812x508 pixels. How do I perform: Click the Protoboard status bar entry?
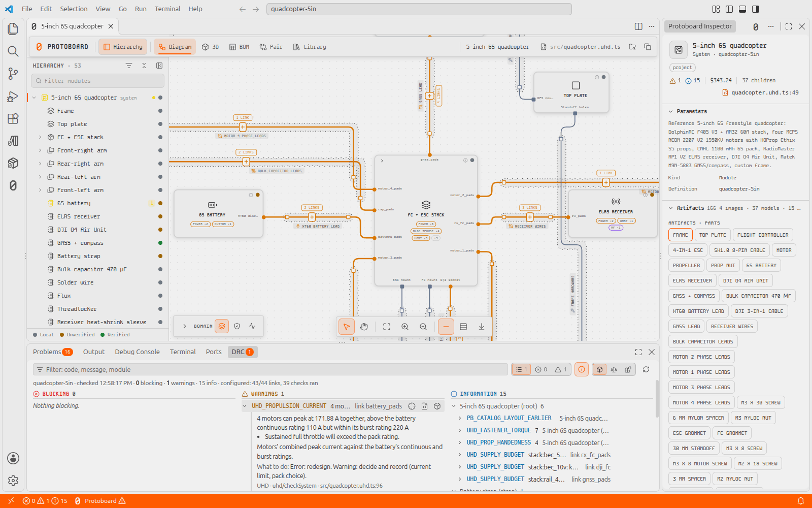(100, 501)
